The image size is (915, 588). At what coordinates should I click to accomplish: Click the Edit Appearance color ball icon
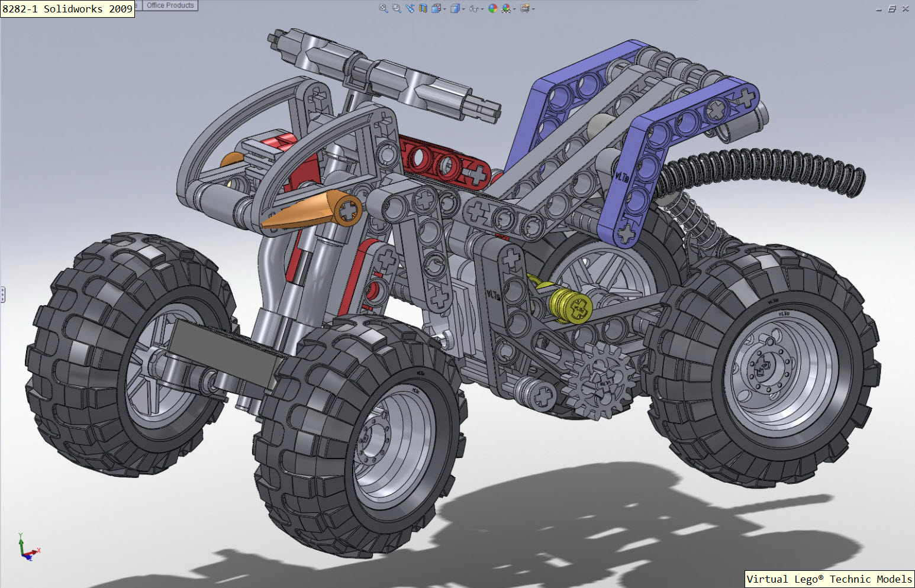coord(493,8)
